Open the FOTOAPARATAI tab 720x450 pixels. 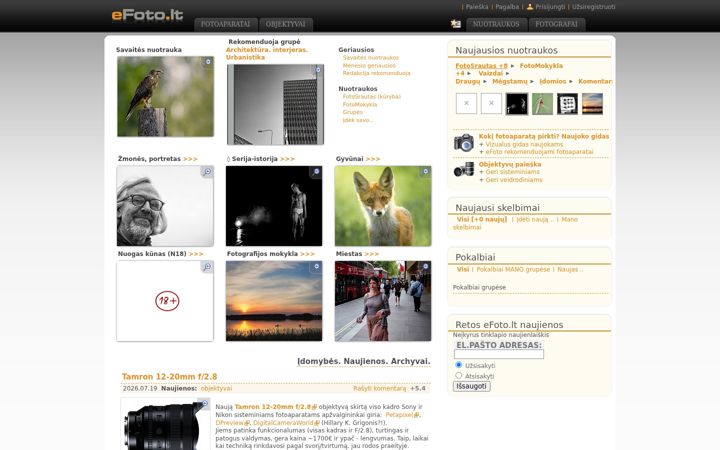(225, 24)
